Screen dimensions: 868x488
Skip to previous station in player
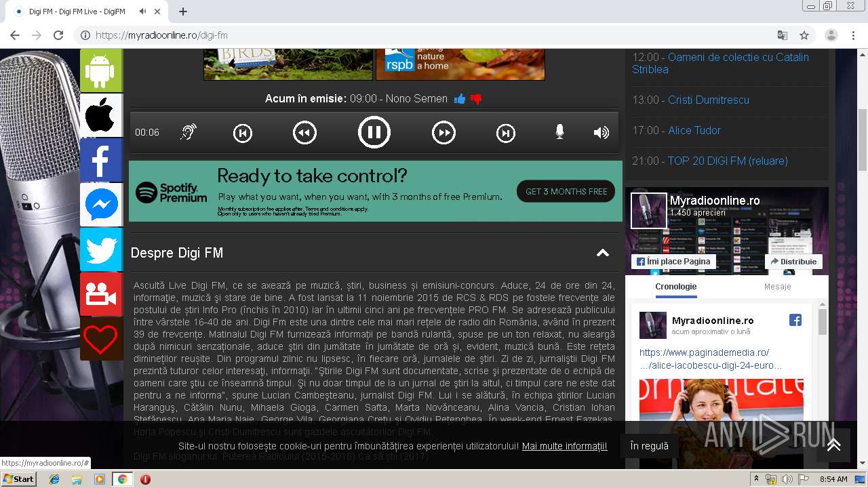[x=243, y=133]
